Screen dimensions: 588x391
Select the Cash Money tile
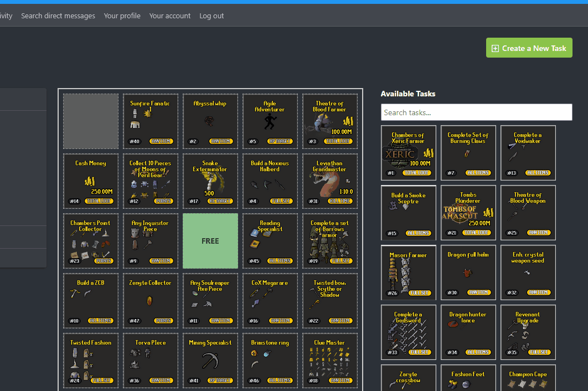point(91,181)
